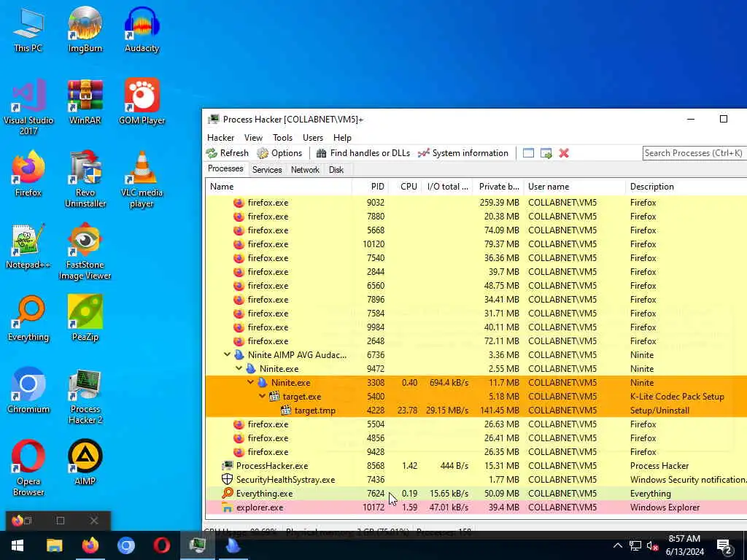This screenshot has width=747, height=560.
Task: Sort by Private bytes column header
Action: point(498,187)
